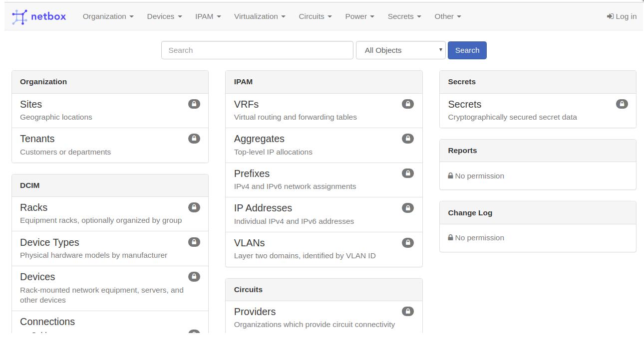
Task: Open the Racks list link
Action: [x=33, y=207]
